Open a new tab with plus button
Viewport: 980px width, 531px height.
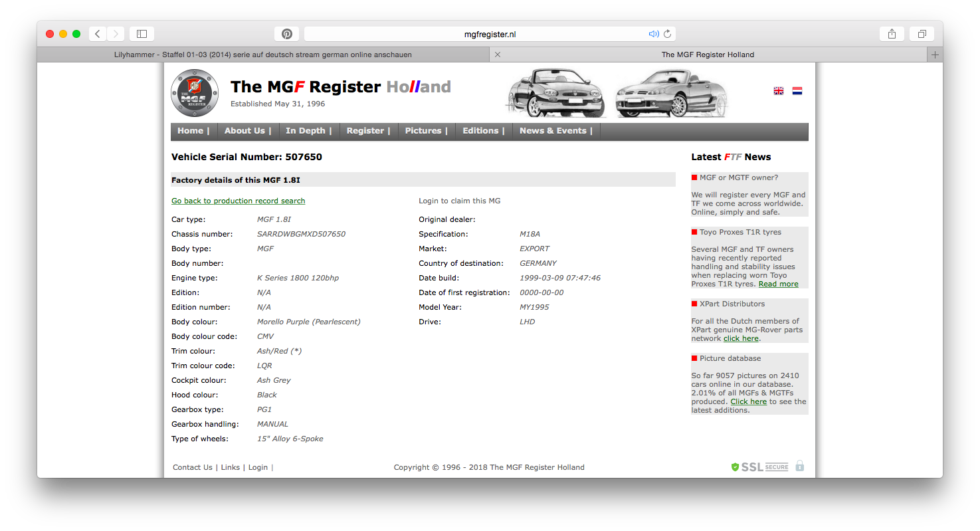tap(935, 54)
